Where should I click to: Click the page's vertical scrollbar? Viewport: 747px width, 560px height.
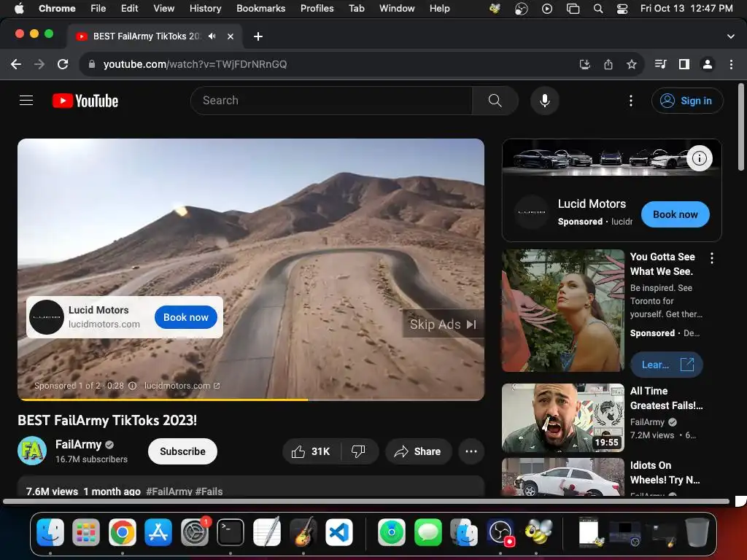point(741,127)
